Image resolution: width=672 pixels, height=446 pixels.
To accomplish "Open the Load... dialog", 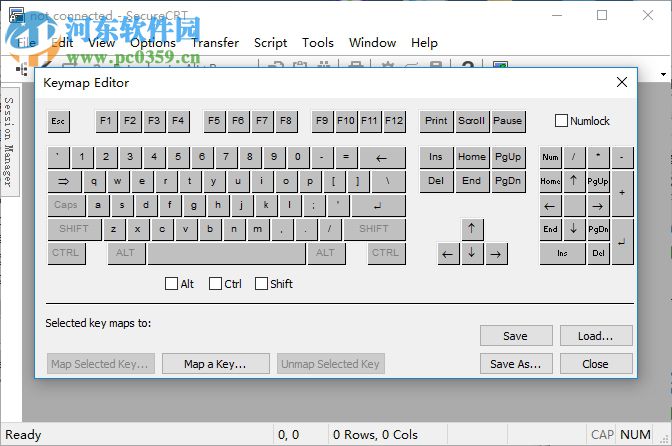I will pyautogui.click(x=596, y=336).
